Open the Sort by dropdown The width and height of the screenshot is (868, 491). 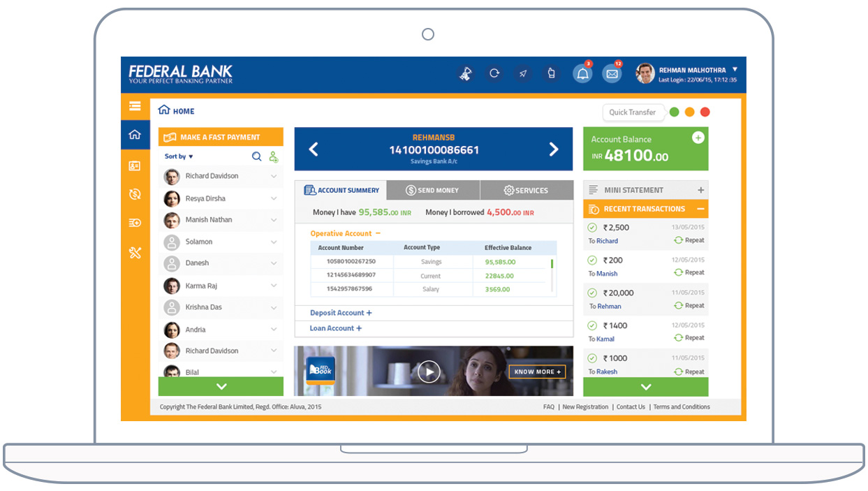pos(179,157)
